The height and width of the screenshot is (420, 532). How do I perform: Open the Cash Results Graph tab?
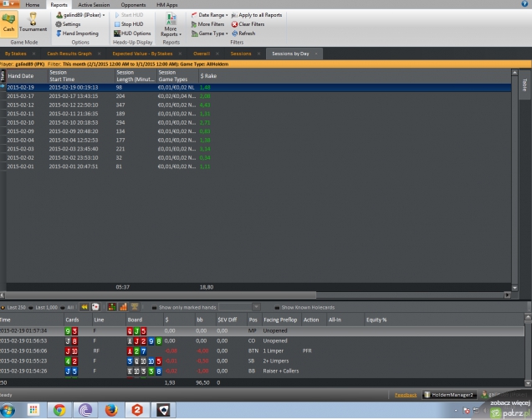pyautogui.click(x=69, y=53)
